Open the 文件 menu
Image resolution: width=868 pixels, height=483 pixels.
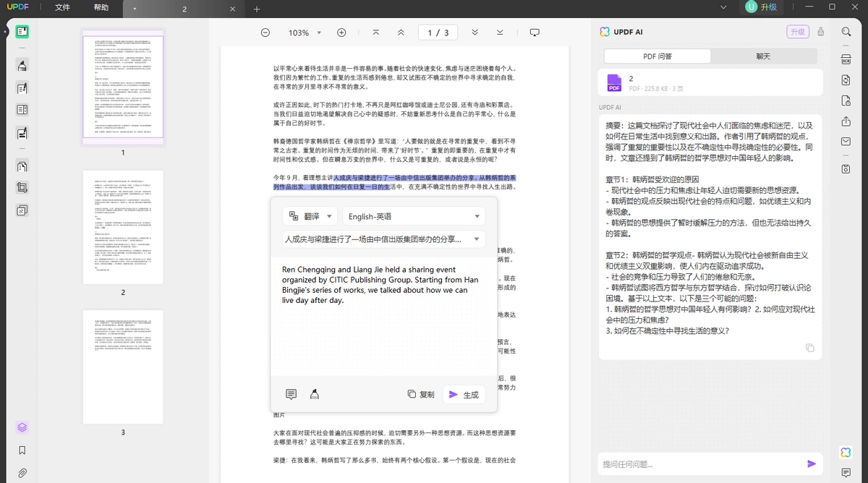[63, 8]
